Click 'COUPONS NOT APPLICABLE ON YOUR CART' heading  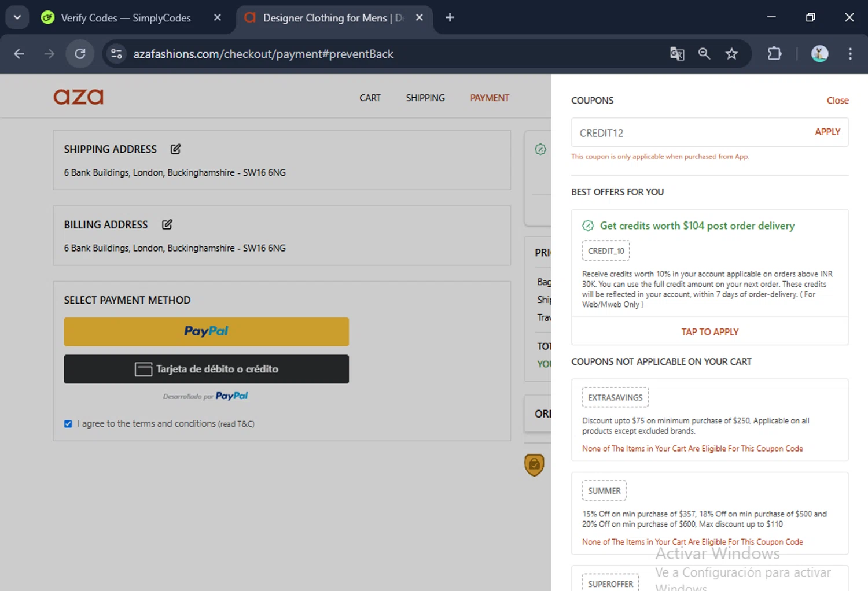[x=661, y=361]
